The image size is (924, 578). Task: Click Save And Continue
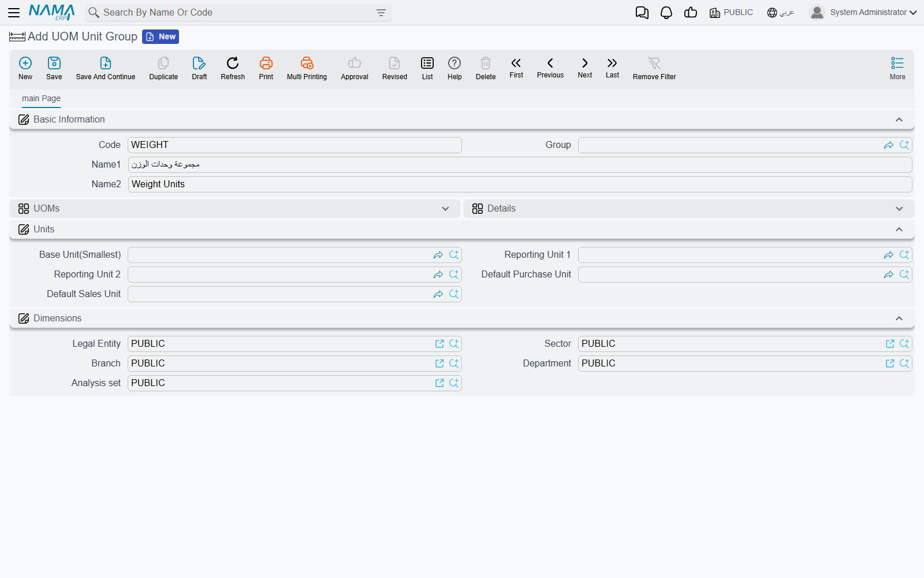106,68
